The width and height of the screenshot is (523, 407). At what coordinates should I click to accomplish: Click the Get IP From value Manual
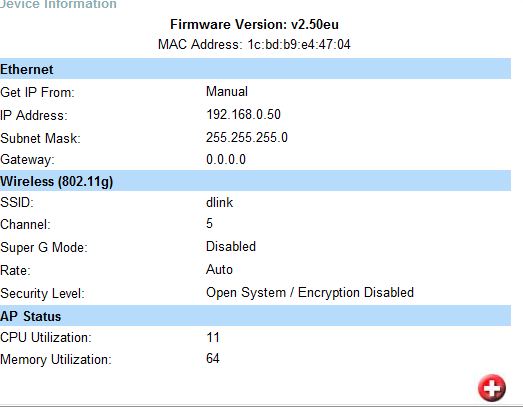pyautogui.click(x=227, y=91)
